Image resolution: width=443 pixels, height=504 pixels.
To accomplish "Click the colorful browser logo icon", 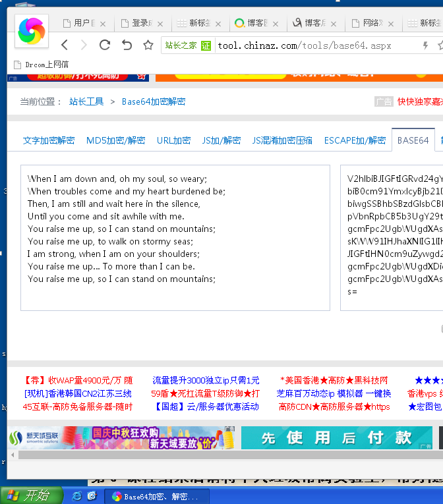I will click(32, 31).
